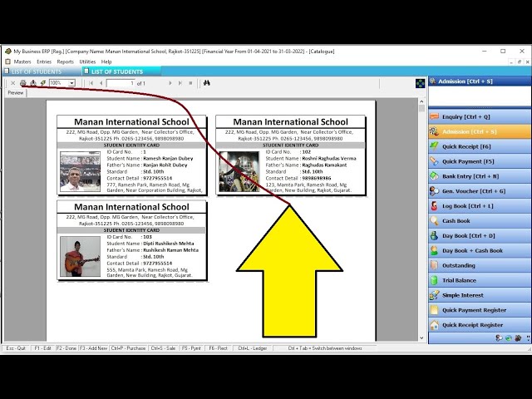Screen dimensions: 532x399
Task: Click the Trial Balance green cylinder icon
Action: [x=434, y=280]
